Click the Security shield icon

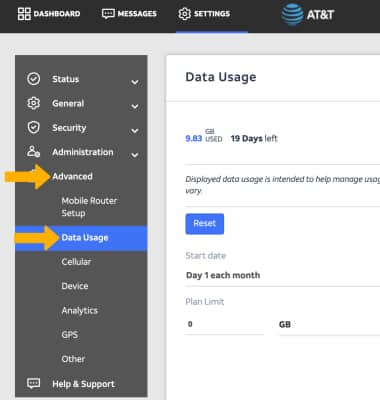[33, 127]
